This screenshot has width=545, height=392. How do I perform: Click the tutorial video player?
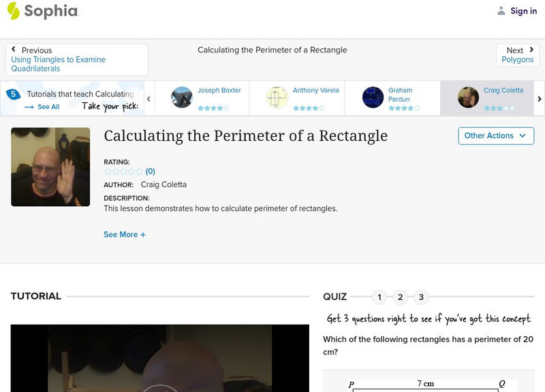(x=160, y=359)
